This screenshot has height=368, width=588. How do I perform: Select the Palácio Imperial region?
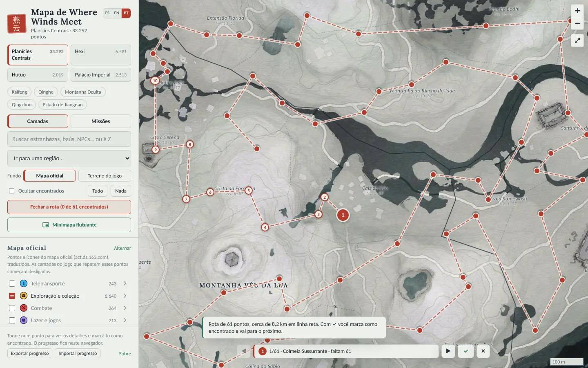pyautogui.click(x=101, y=75)
